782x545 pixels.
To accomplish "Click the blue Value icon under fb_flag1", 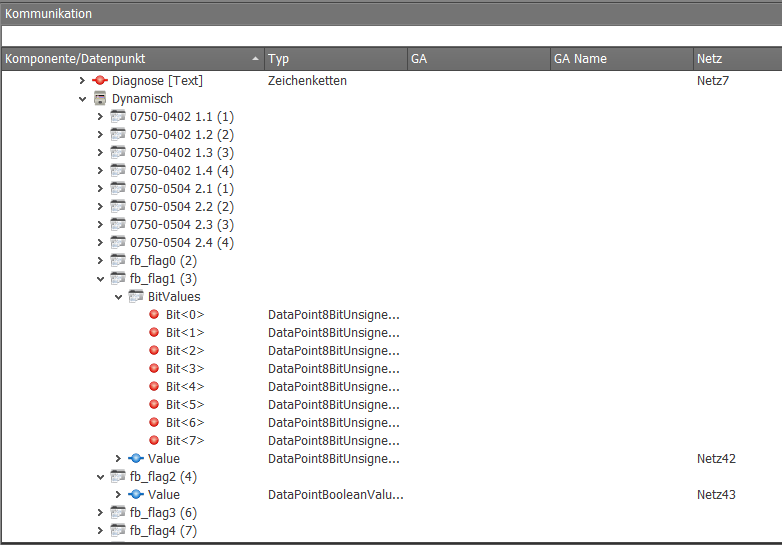I will pos(136,458).
